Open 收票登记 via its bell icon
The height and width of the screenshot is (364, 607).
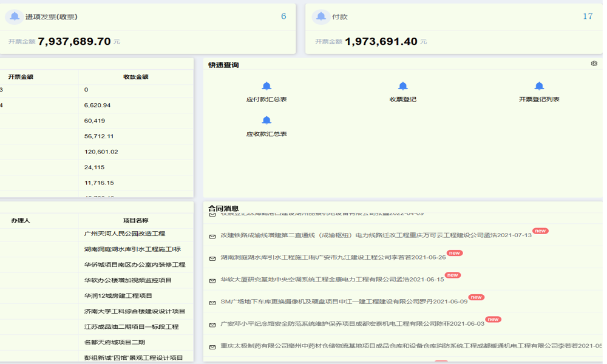[403, 86]
